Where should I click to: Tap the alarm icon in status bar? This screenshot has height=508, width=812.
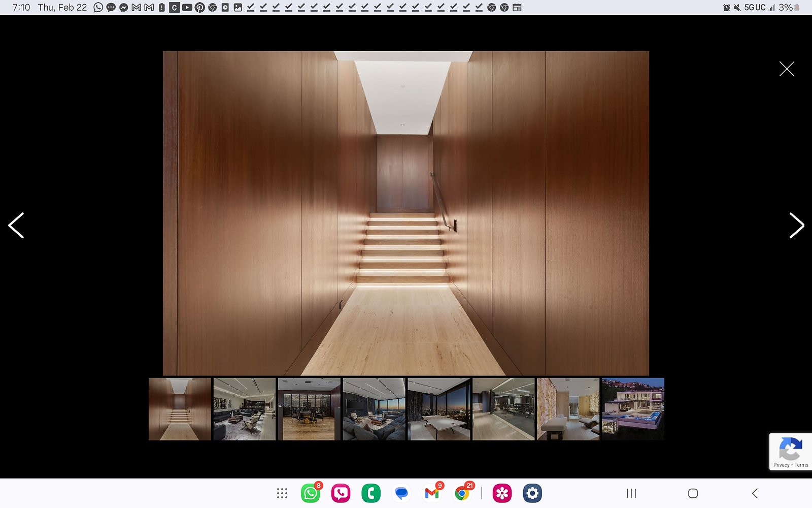coord(727,8)
